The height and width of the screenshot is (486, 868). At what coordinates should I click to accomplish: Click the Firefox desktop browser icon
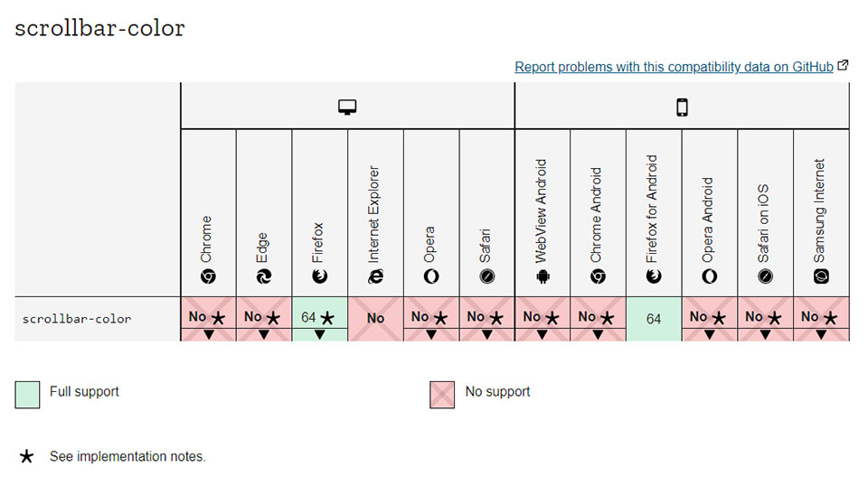click(319, 276)
